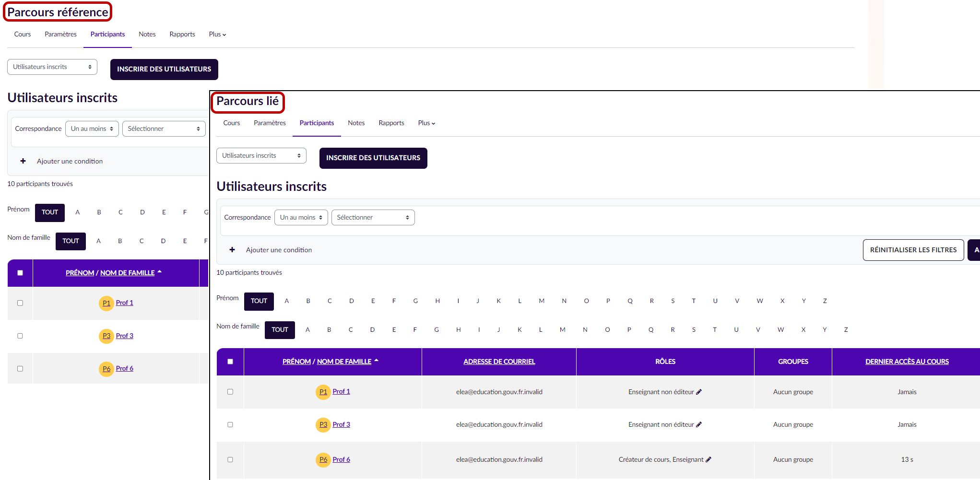Filter Prénom by letter D in Parcours référence
This screenshot has width=980, height=480.
tap(142, 212)
